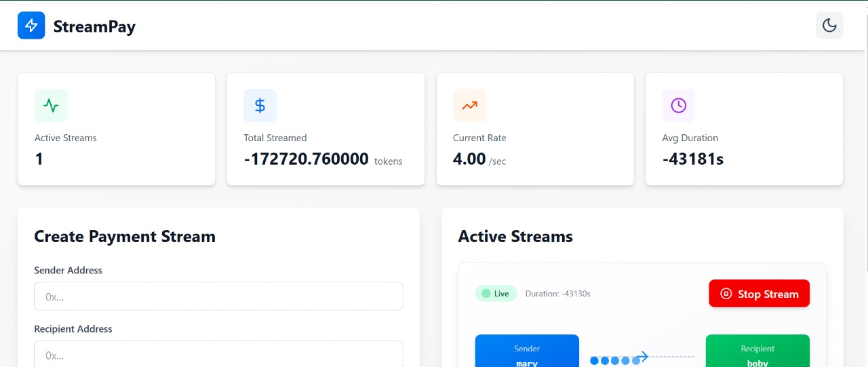This screenshot has width=868, height=367.
Task: Click the Duration: -43130s text
Action: coord(558,294)
